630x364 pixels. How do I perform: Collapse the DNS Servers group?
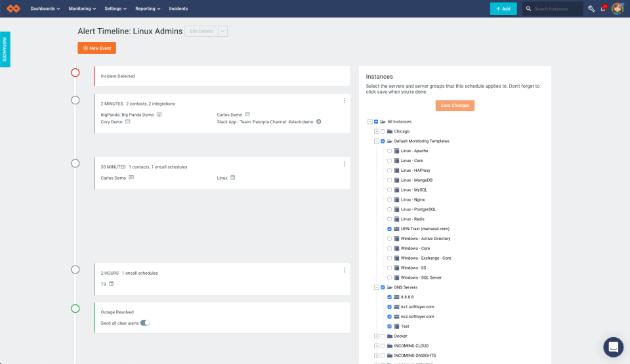tap(376, 287)
